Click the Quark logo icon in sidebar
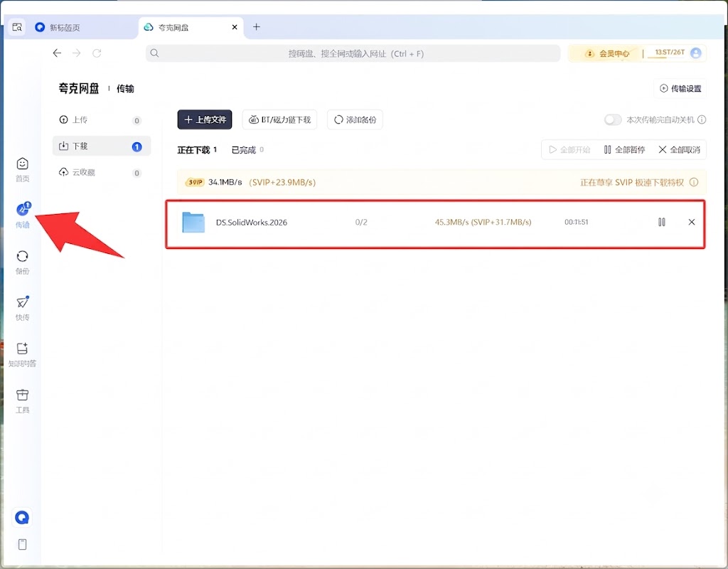728x569 pixels. coord(22,517)
